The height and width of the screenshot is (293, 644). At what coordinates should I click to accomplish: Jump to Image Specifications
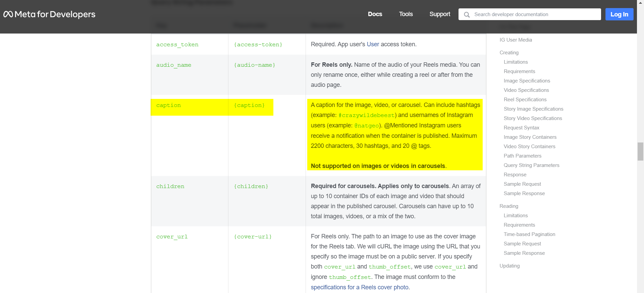527,81
